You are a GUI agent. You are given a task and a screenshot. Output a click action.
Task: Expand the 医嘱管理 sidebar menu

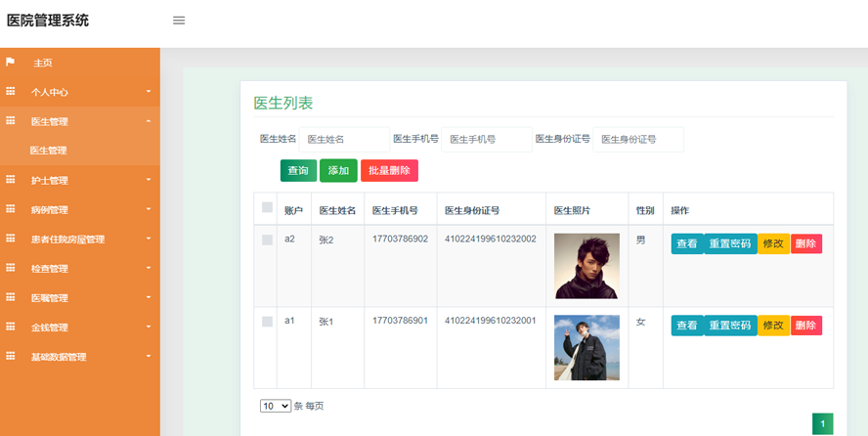(79, 297)
